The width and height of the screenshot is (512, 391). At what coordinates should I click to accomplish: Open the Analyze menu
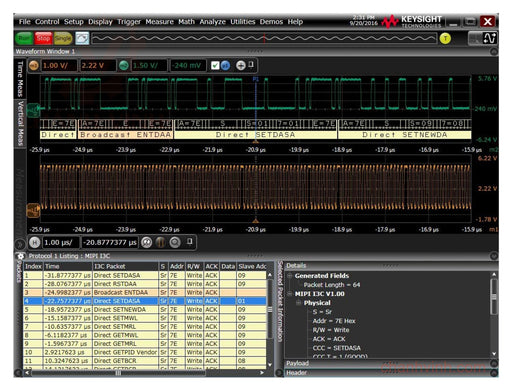[x=213, y=22]
